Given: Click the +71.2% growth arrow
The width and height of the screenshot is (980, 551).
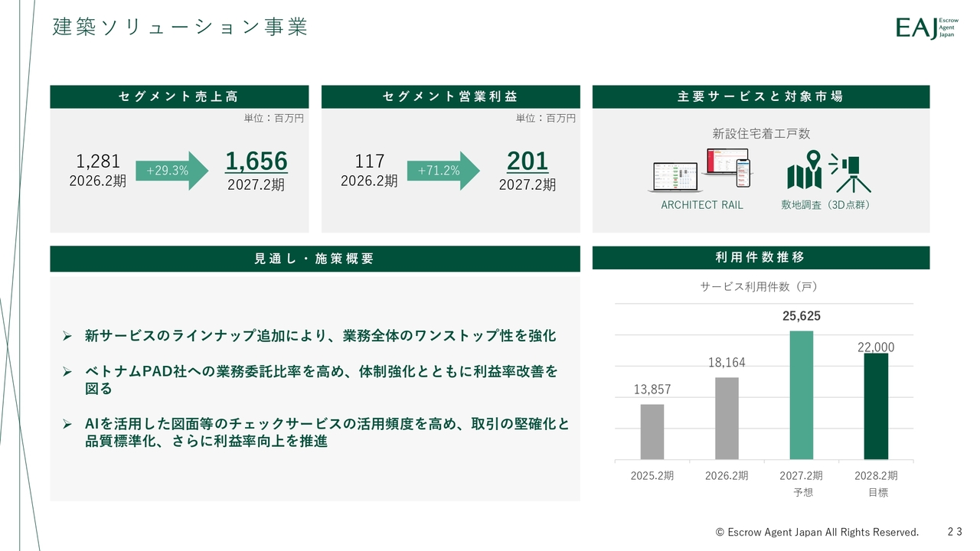Looking at the screenshot, I should point(443,171).
